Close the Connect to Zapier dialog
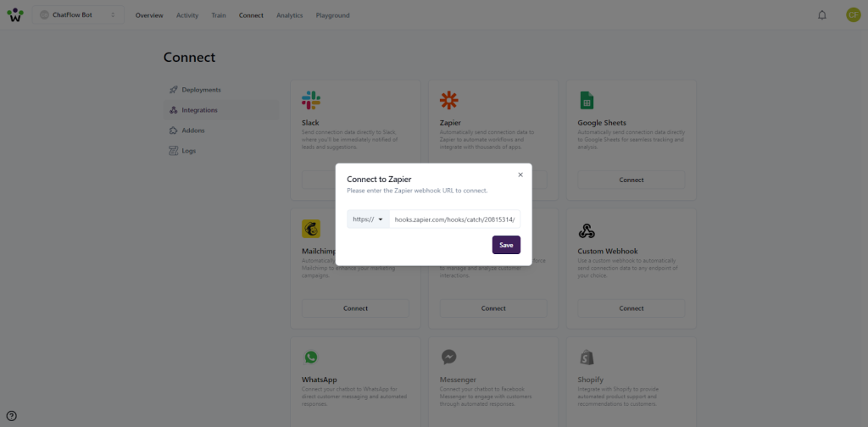Screen dimensions: 868x427 click(520, 175)
